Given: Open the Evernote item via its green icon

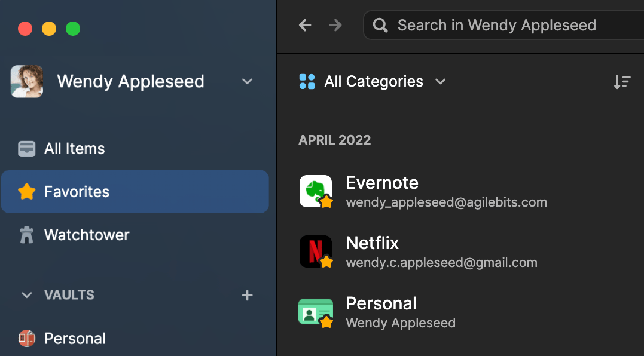Looking at the screenshot, I should pos(315,191).
